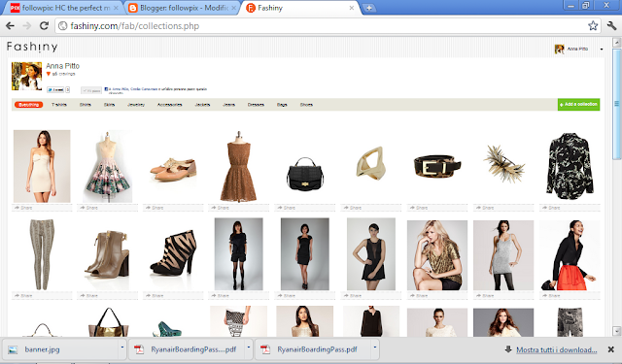Click the vertical scrollbar thumb
The height and width of the screenshot is (364, 622).
[x=616, y=104]
